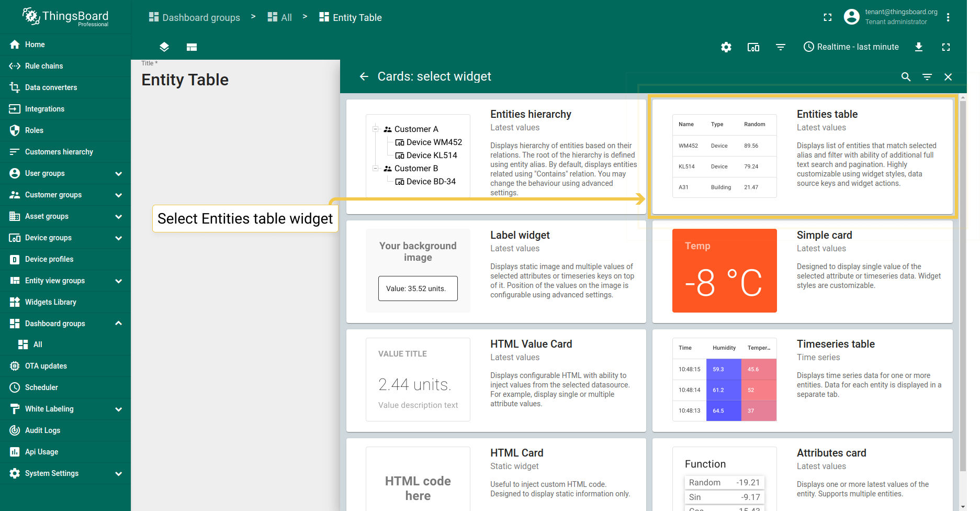Open dashboard filters icon
This screenshot has height=511, width=980.
(x=781, y=47)
